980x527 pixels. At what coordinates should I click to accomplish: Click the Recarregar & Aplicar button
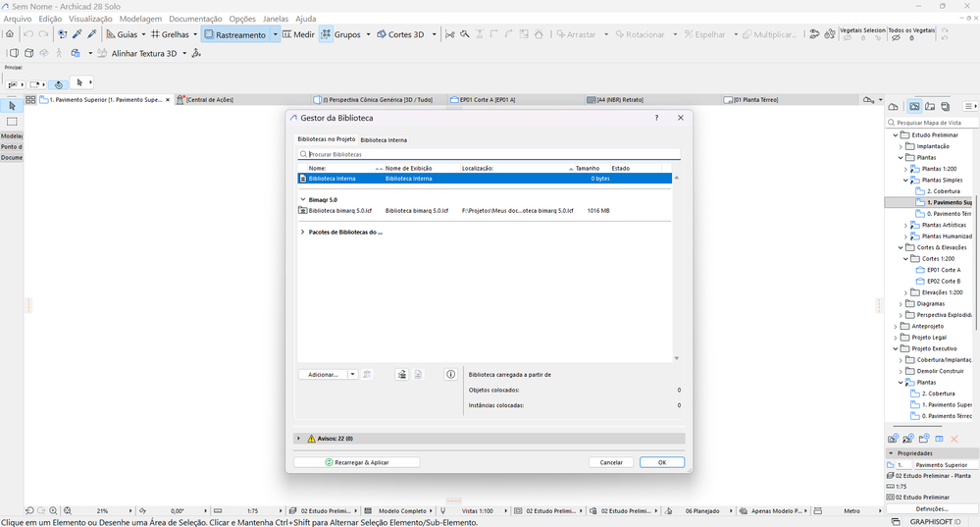(357, 462)
